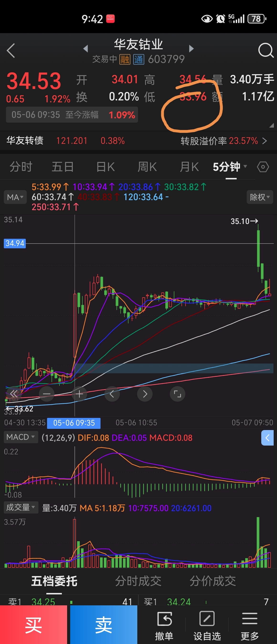Screen dimensions: 277x644
Task: Tap the 05-06 09:35 至今涨幅 bar
Action: point(72,115)
